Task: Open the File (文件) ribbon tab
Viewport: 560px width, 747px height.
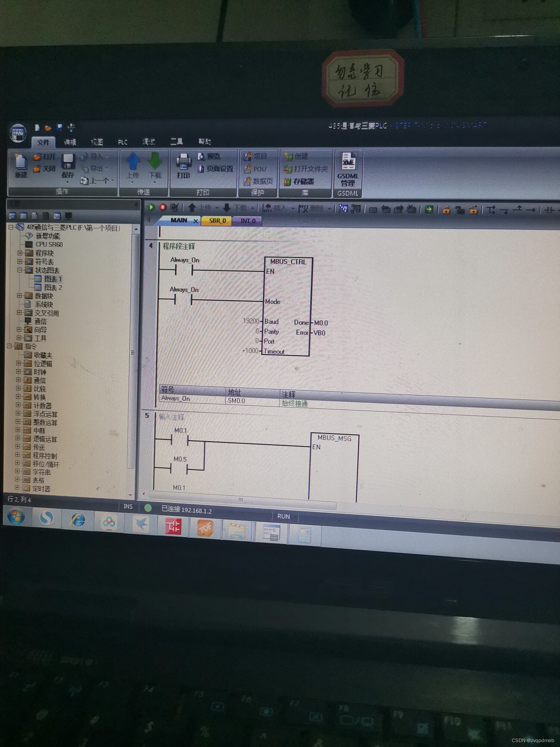Action: pos(43,142)
